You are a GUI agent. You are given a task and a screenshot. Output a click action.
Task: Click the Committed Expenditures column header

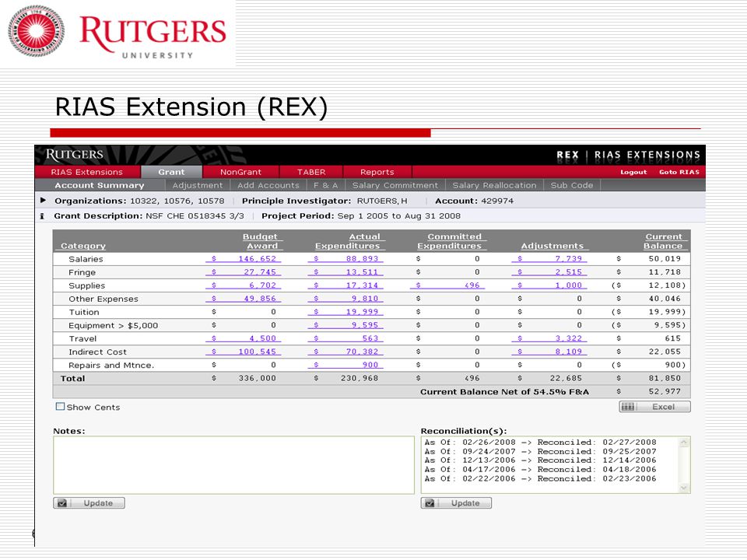451,241
